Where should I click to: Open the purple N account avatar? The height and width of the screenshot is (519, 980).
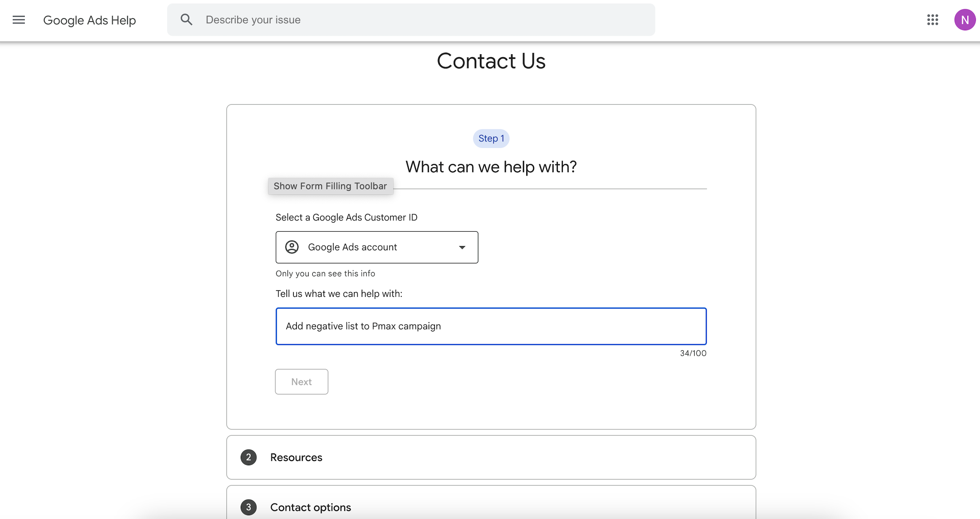click(964, 20)
